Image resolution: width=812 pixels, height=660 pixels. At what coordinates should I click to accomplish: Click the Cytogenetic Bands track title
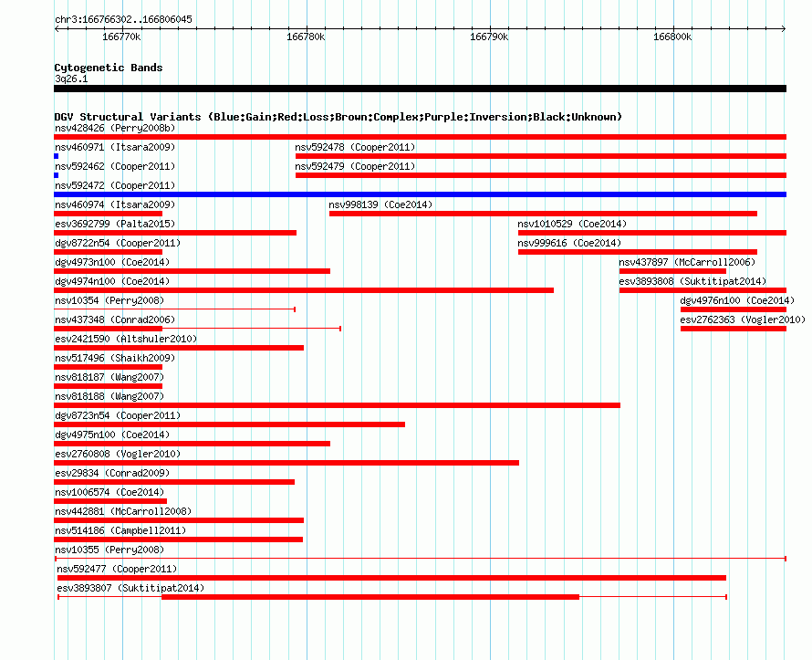pyautogui.click(x=109, y=68)
